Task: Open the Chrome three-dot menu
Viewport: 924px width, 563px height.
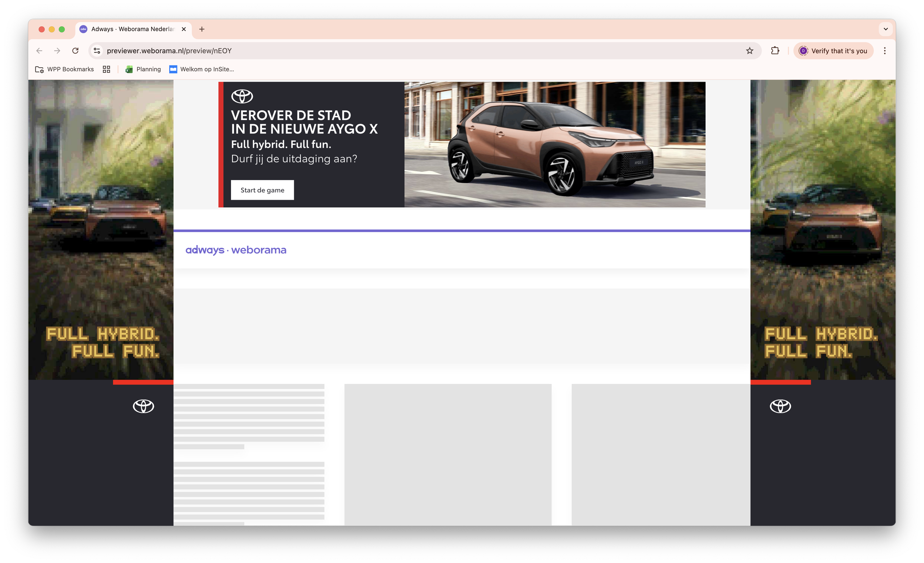Action: (884, 51)
